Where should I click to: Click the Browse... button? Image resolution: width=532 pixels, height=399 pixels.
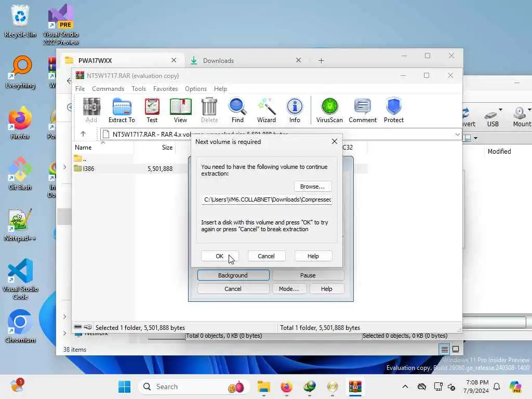[x=312, y=187]
